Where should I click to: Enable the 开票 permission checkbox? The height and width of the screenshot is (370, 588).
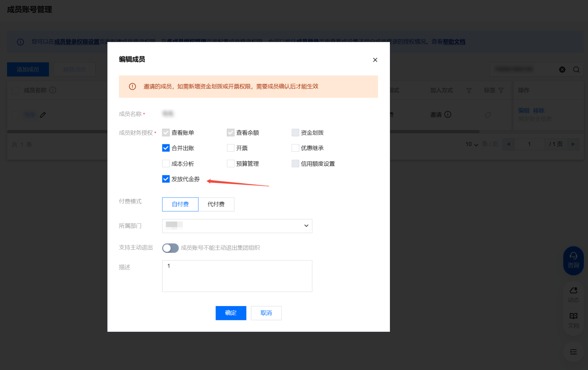[x=230, y=148]
